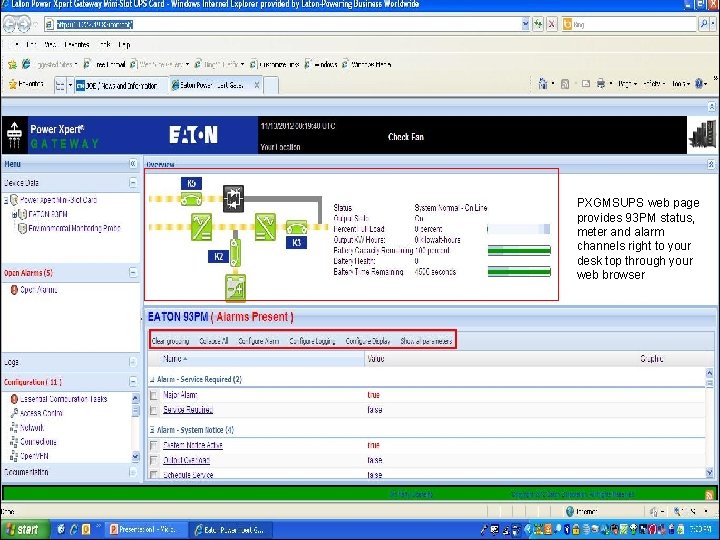Click the Windows Start button
The height and width of the screenshot is (540, 720).
tap(24, 529)
